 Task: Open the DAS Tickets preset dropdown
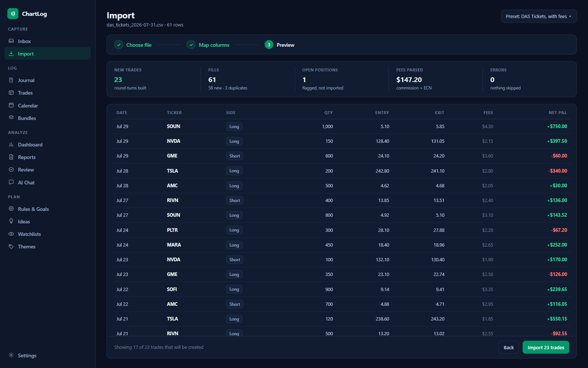(539, 16)
